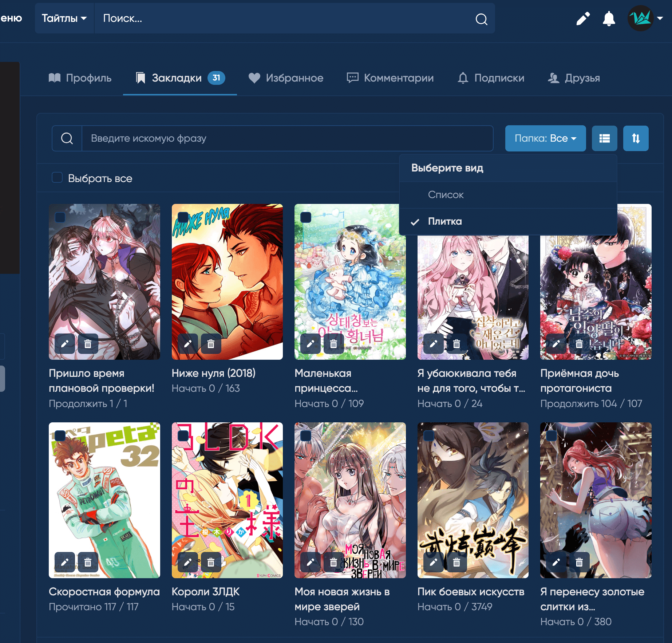
Task: Edit bookmark Я убаюкивала тебя
Action: [434, 344]
